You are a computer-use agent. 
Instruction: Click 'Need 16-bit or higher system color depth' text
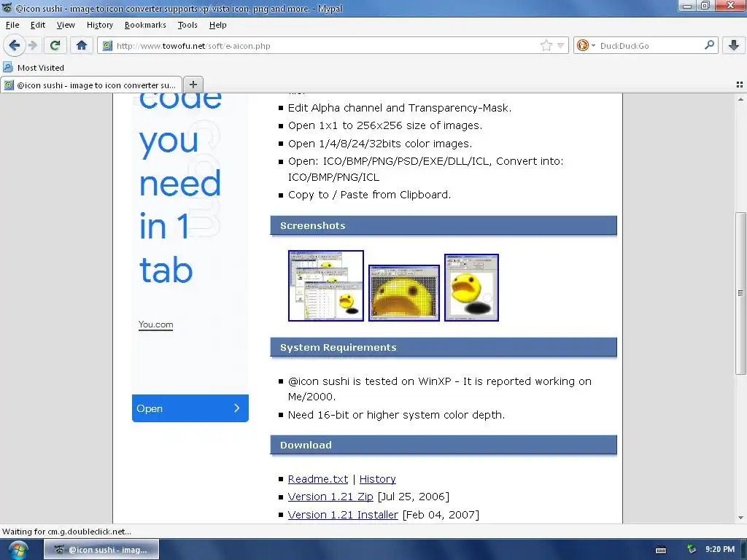pyautogui.click(x=396, y=415)
